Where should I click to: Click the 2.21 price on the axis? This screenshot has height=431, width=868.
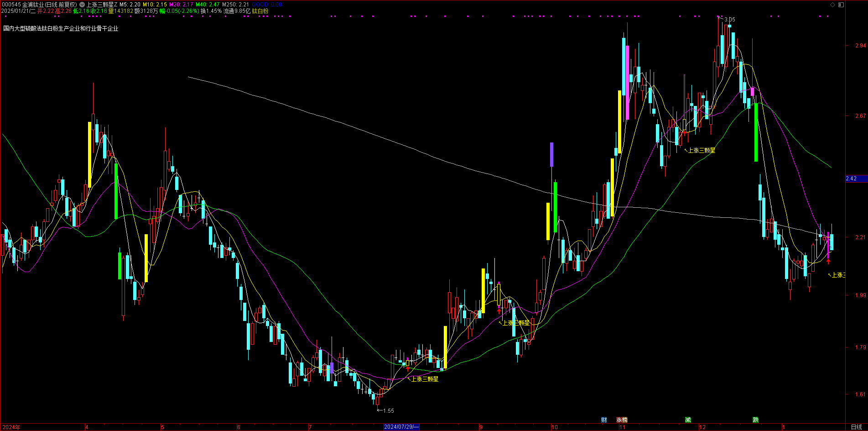click(860, 237)
